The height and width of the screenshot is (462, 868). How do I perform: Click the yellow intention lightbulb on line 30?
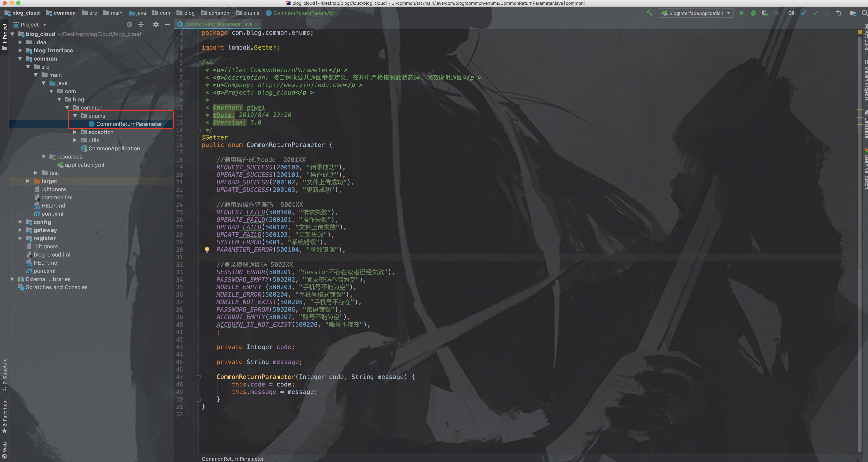207,250
